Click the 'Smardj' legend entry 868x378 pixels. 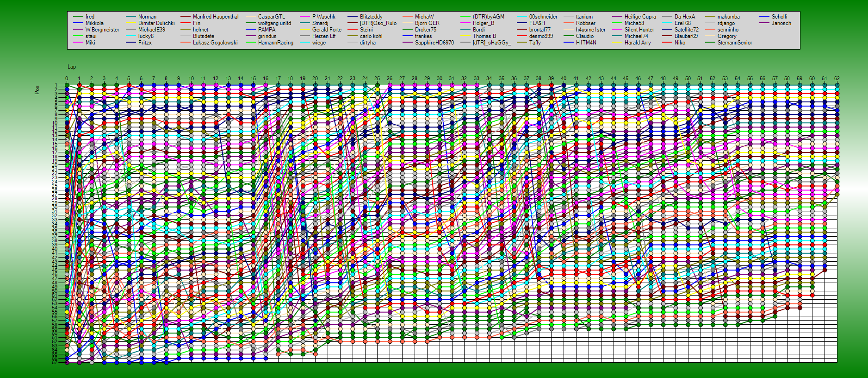pyautogui.click(x=320, y=23)
